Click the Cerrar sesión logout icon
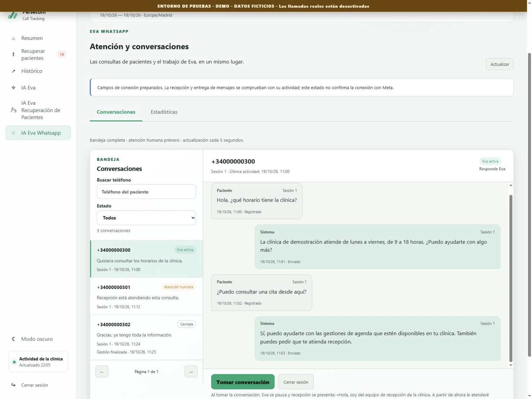This screenshot has width=532, height=399. click(13, 385)
